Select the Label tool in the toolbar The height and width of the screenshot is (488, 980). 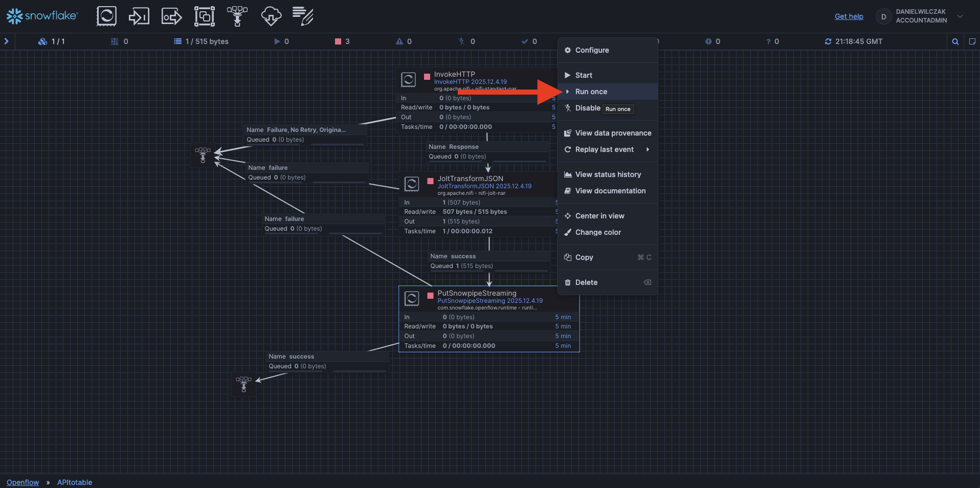[303, 16]
